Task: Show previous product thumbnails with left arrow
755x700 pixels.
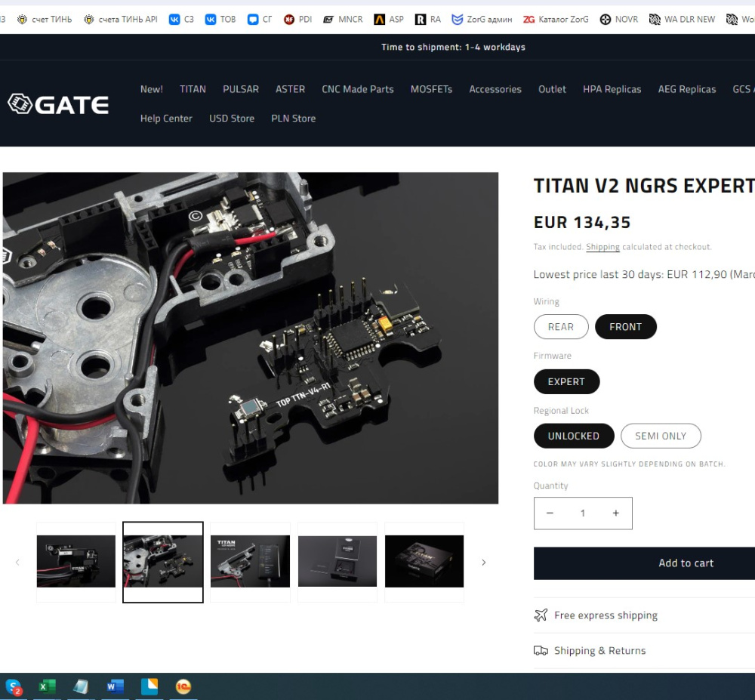Action: pyautogui.click(x=17, y=563)
